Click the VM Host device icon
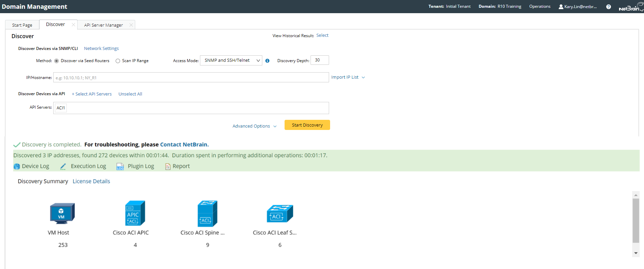Viewport: 644px width, 269px height. point(62,213)
